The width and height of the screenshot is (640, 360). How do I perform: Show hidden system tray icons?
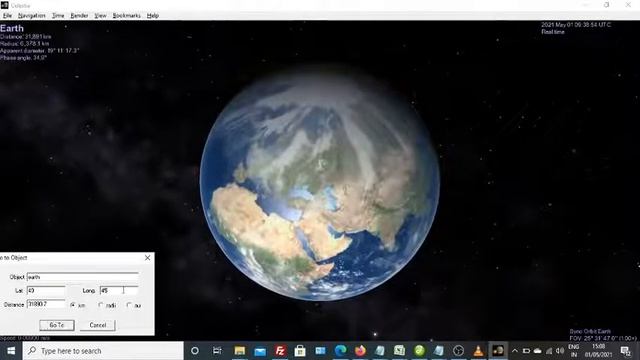(x=515, y=351)
